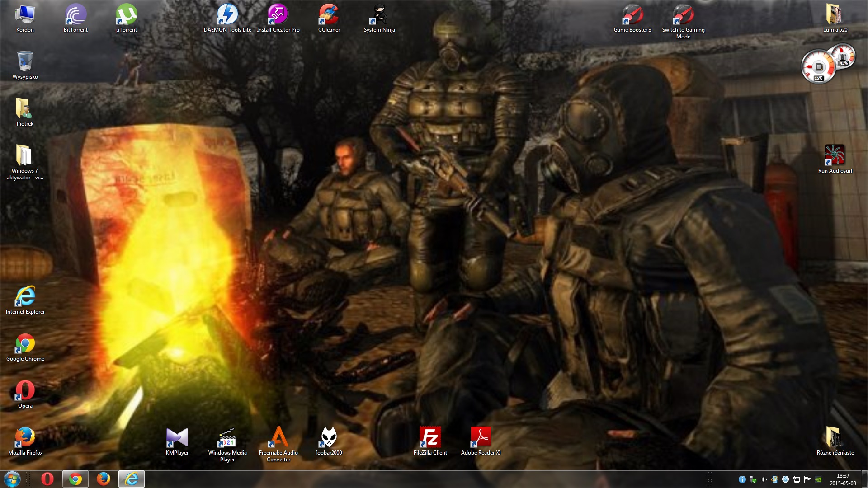Click the Safely Remove Hardware tray icon
Screen dimensions: 868x488
point(753,479)
